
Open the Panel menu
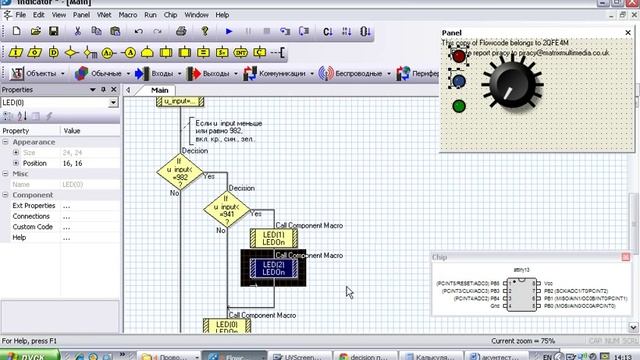pos(81,15)
